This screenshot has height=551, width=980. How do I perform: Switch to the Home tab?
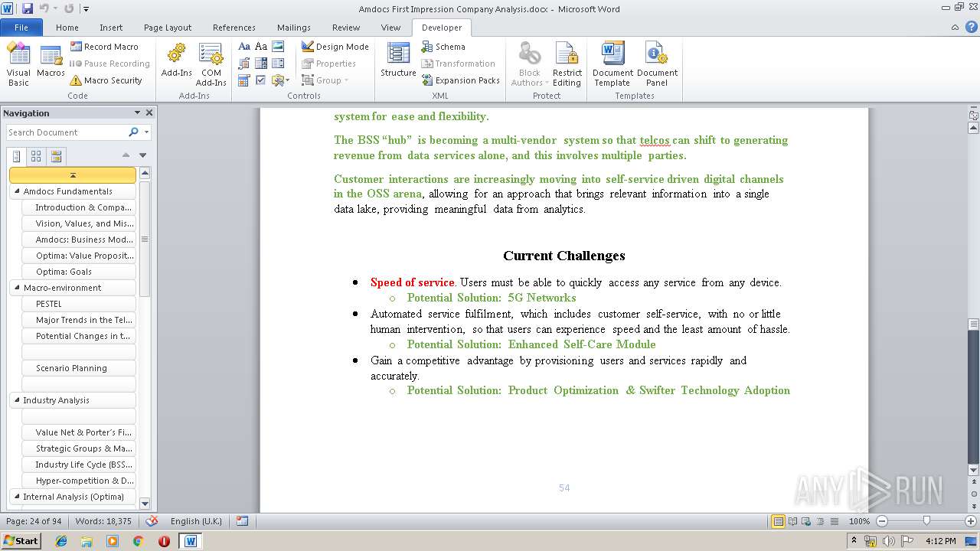(67, 28)
